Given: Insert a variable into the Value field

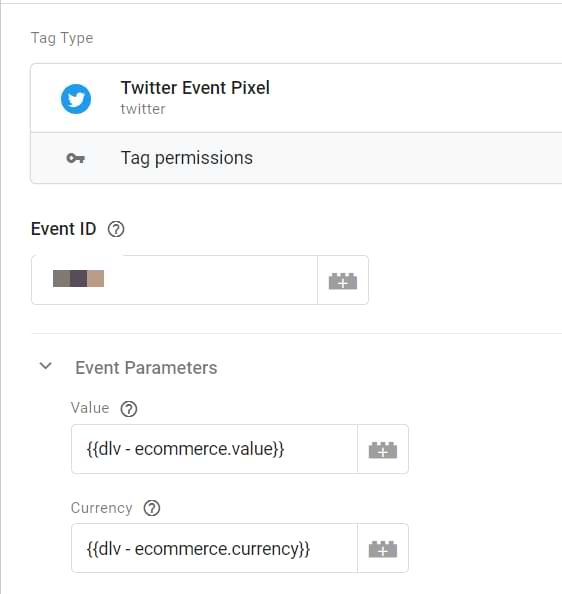Looking at the screenshot, I should [383, 449].
